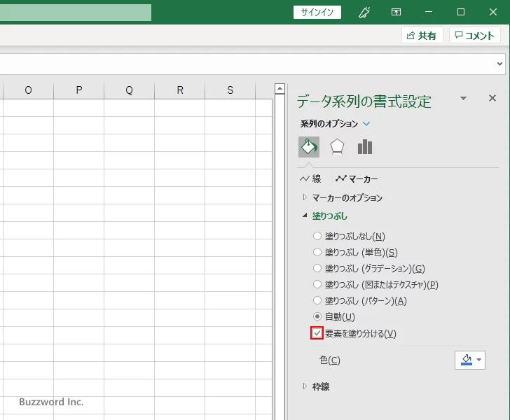Image resolution: width=510 pixels, height=420 pixels.
Task: Select column P header
Action: [78, 90]
